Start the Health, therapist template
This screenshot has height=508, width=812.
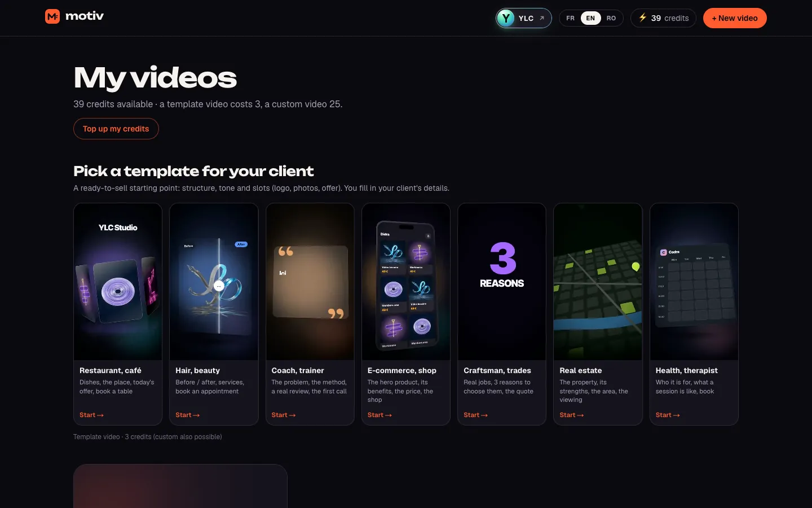coord(668,415)
